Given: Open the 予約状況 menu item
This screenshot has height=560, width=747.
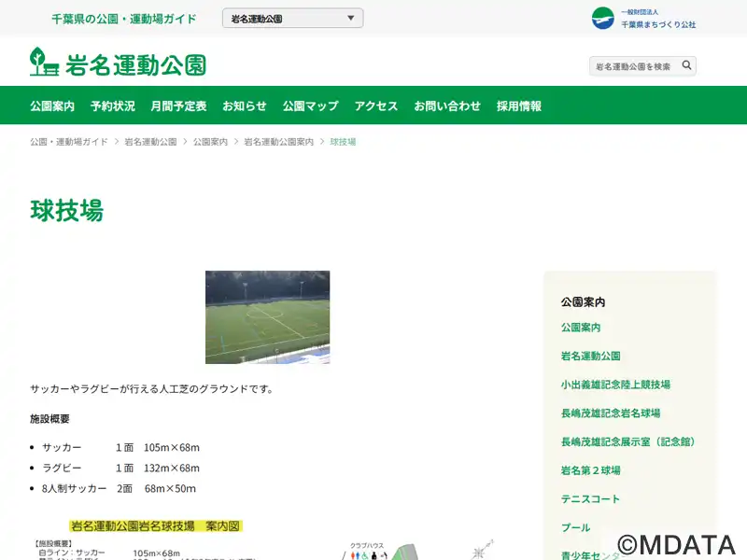Looking at the screenshot, I should point(112,105).
